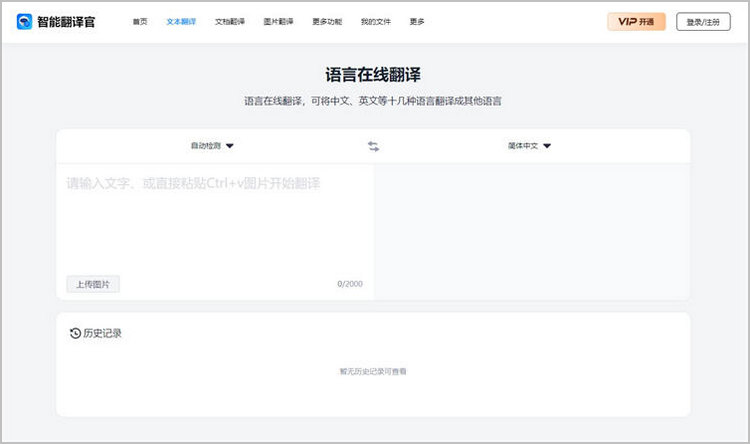750x444 pixels.
Task: Open the 更多功能 menu
Action: click(327, 21)
